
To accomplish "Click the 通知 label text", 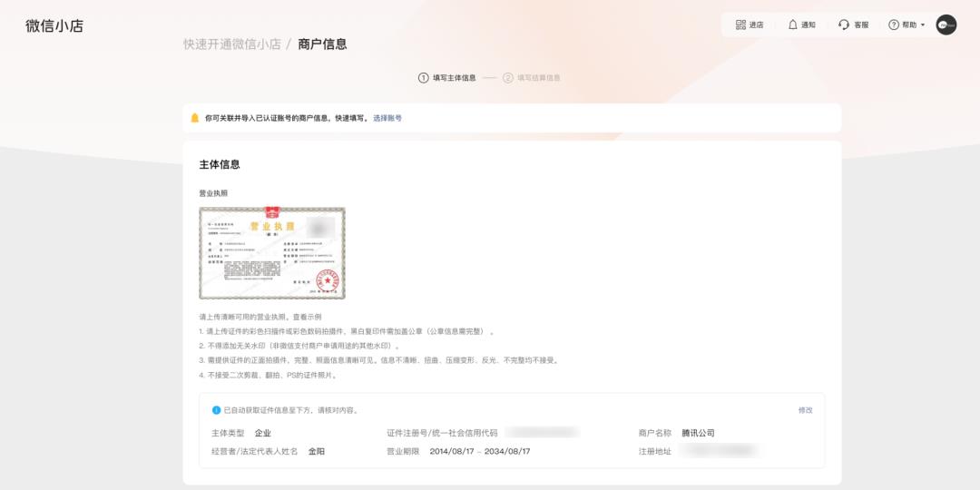I will (x=808, y=25).
